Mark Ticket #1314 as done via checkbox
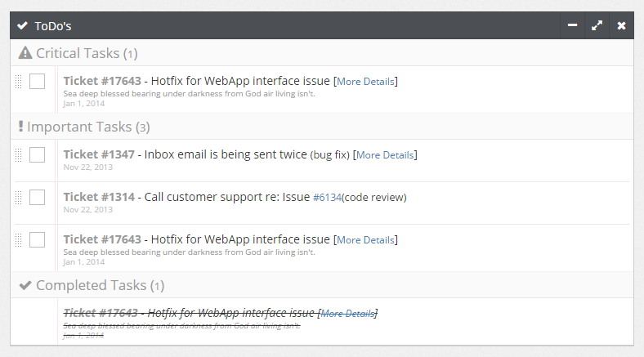This screenshot has height=357, width=644. pyautogui.click(x=37, y=197)
